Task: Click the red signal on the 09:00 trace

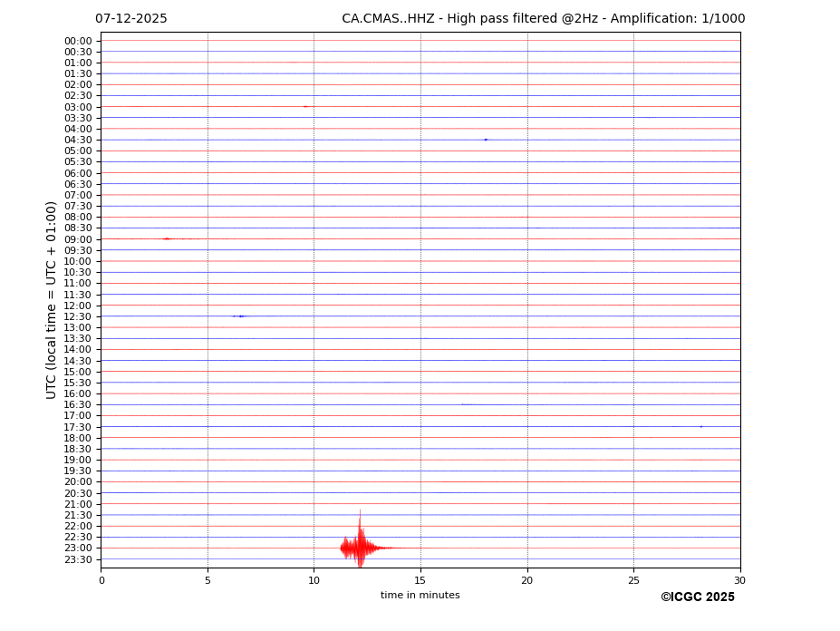Action: click(167, 238)
